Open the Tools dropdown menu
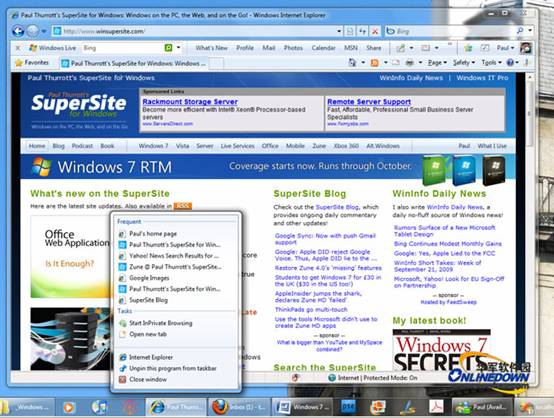 491,63
